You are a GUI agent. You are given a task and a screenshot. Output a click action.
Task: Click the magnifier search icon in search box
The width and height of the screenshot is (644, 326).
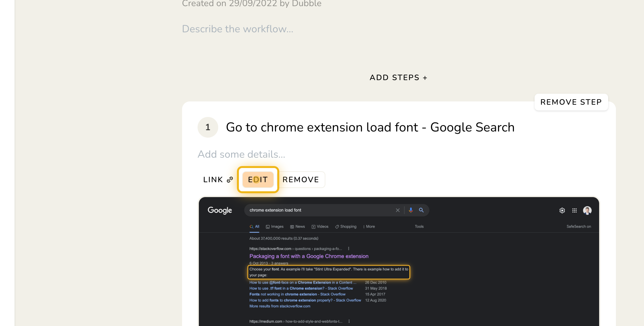coord(421,210)
